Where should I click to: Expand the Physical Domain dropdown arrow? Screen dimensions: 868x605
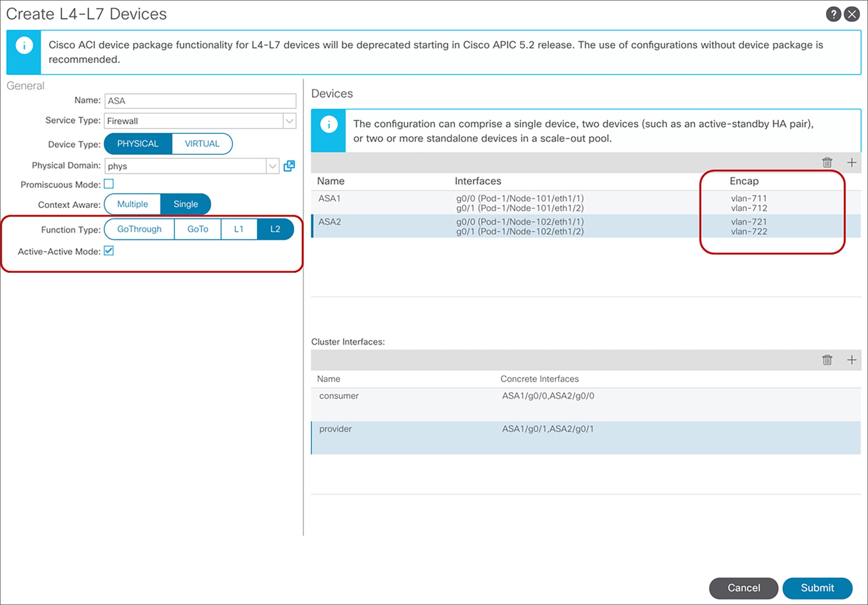(x=272, y=166)
